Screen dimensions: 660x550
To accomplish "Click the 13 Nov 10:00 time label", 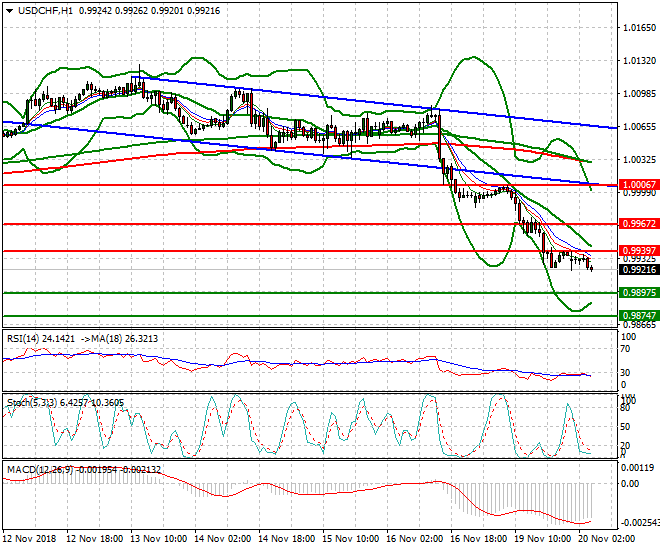I will click(x=159, y=539).
